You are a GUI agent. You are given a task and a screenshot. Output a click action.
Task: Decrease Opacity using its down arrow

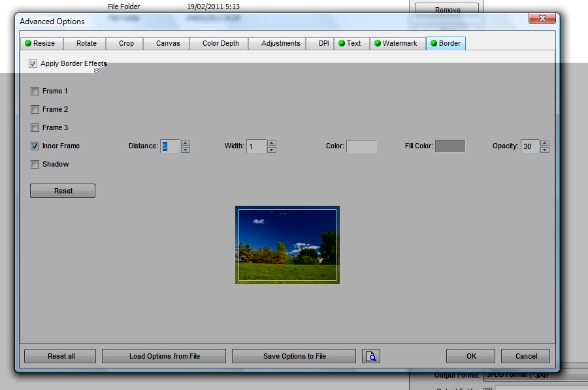point(544,150)
